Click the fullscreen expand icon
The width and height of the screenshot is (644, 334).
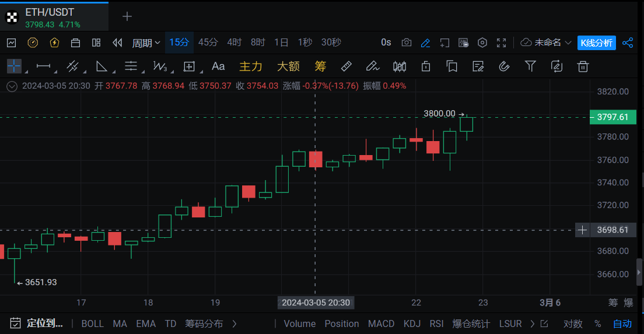coord(501,43)
